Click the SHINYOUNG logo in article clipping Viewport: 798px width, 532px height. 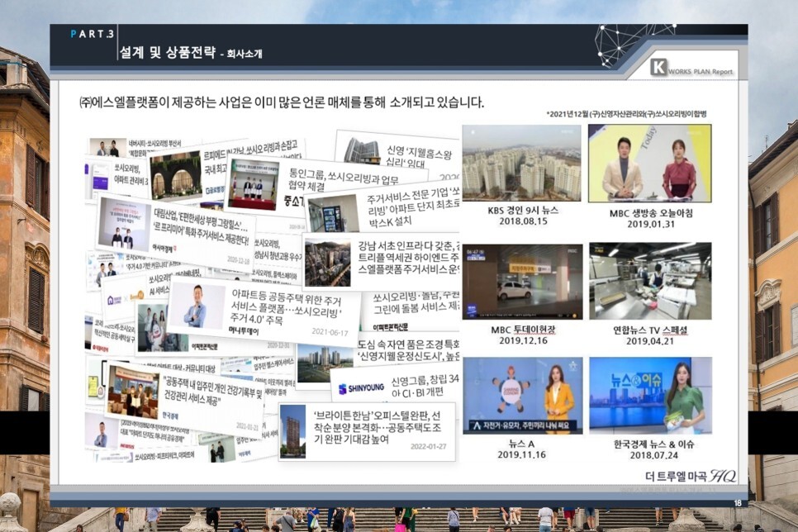(x=361, y=388)
